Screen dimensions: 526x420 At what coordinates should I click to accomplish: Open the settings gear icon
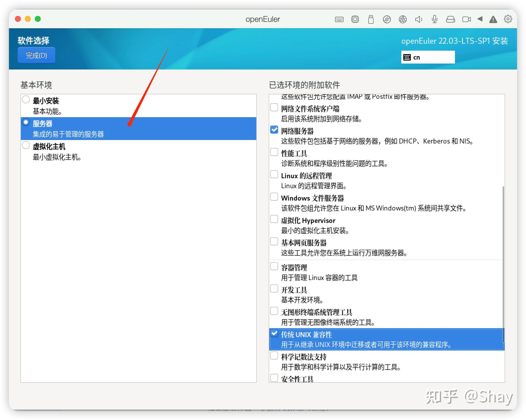(x=508, y=19)
